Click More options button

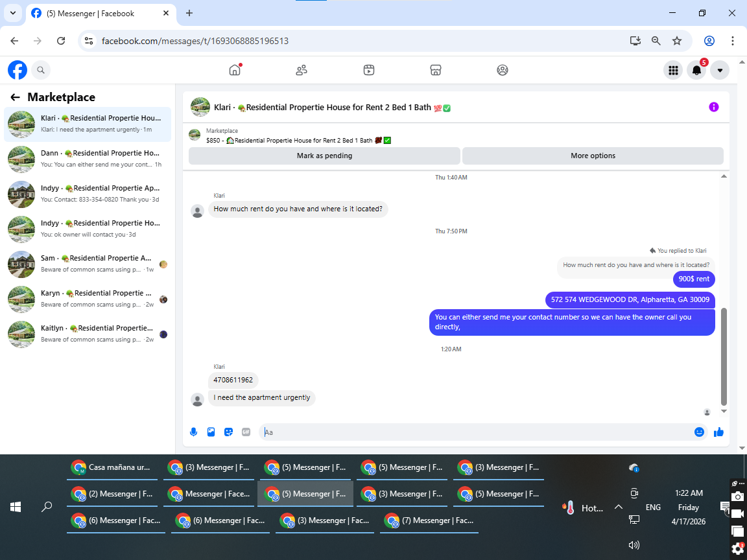pyautogui.click(x=593, y=156)
